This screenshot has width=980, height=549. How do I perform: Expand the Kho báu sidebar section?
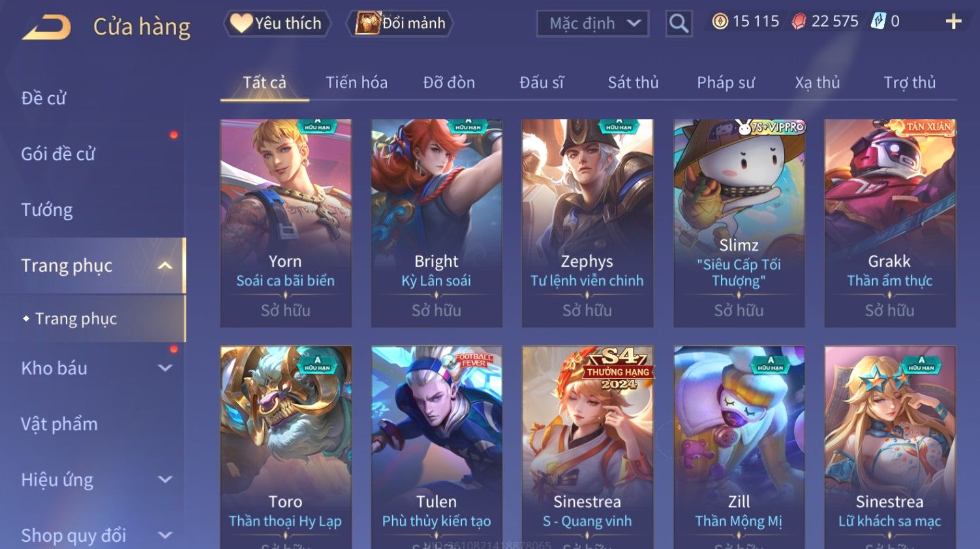165,368
